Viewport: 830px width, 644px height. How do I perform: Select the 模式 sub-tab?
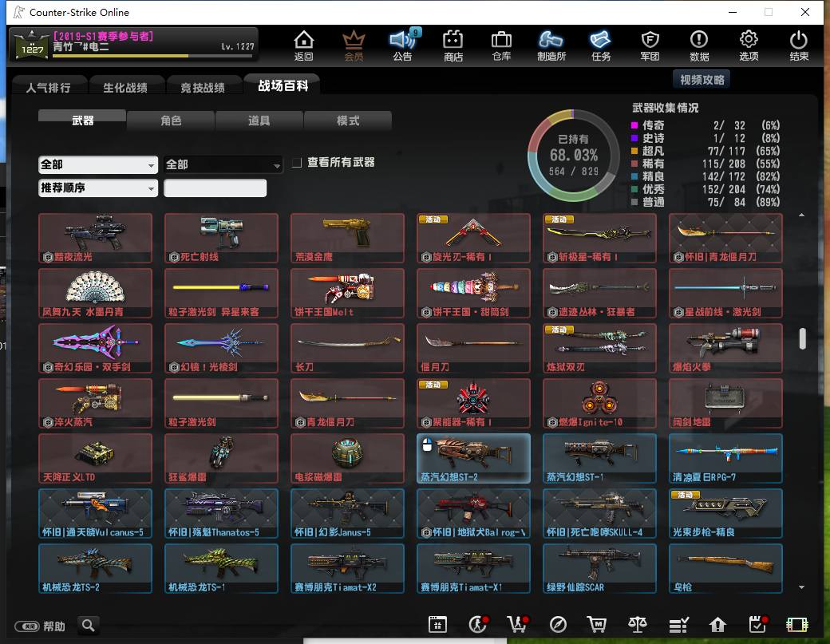click(x=348, y=121)
